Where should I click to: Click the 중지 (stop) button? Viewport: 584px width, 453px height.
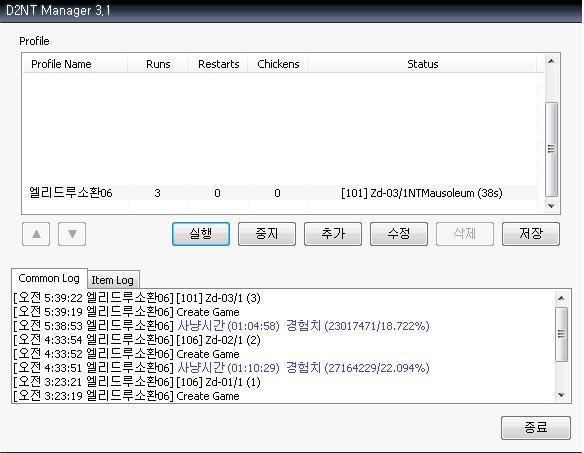click(267, 234)
